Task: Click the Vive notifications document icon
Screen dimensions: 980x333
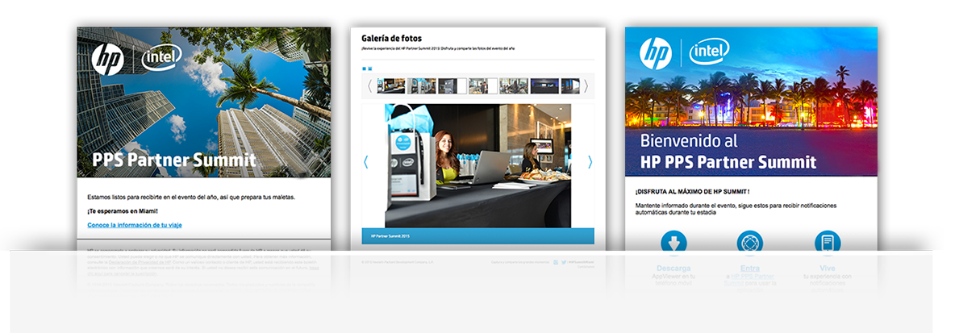Action: point(828,244)
